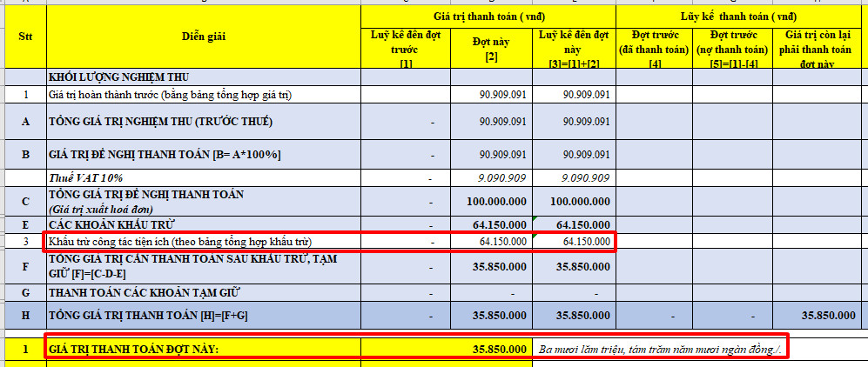Select row A's Đợt này value 90.909.091

pos(492,122)
